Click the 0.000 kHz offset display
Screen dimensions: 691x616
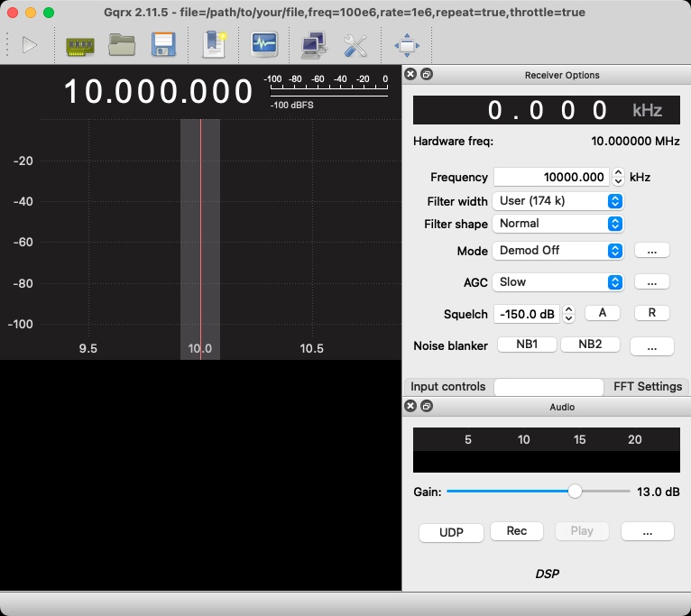click(x=547, y=110)
